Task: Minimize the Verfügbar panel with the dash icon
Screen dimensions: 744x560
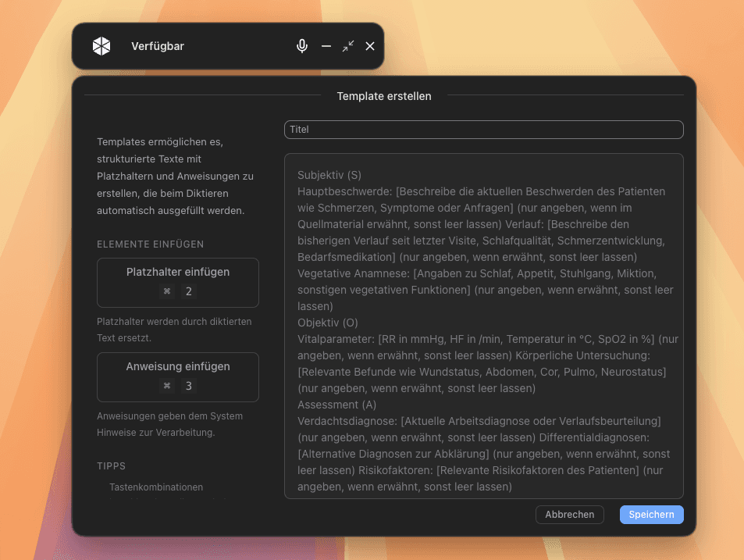Action: pyautogui.click(x=326, y=46)
